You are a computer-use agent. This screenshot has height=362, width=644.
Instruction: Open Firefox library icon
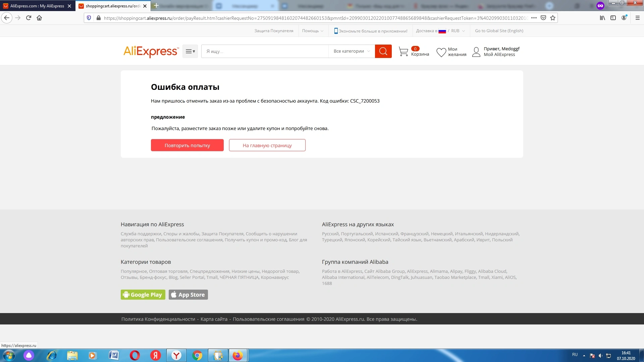click(x=602, y=18)
